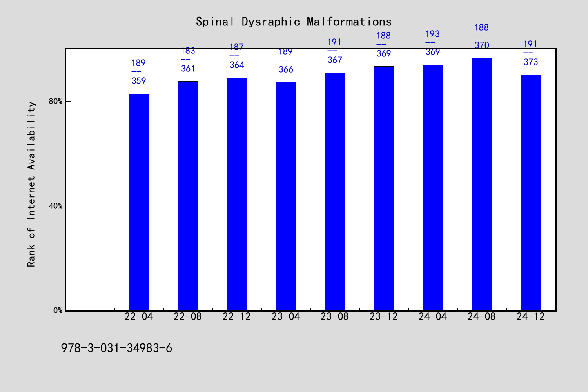Select the blue bar for 22-08
This screenshot has height=392, width=588.
(188, 196)
